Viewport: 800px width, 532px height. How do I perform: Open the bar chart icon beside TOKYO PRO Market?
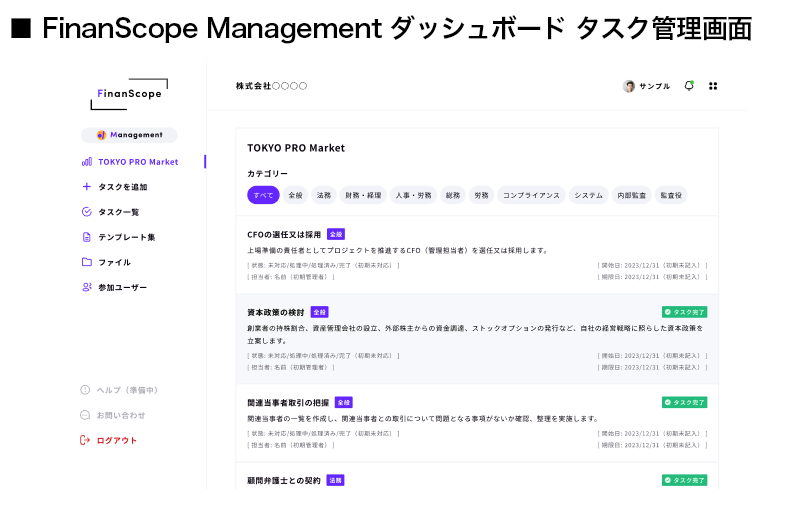coord(87,162)
